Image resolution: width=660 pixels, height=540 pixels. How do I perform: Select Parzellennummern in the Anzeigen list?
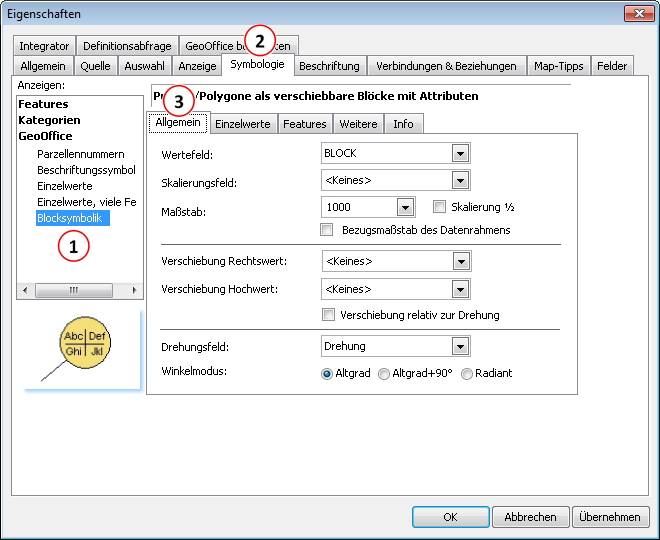click(x=80, y=154)
